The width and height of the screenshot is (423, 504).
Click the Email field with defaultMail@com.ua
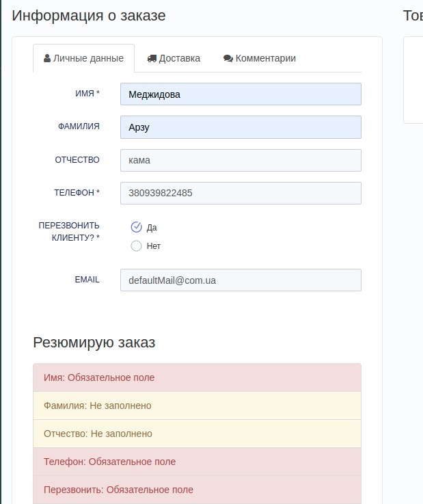[241, 280]
